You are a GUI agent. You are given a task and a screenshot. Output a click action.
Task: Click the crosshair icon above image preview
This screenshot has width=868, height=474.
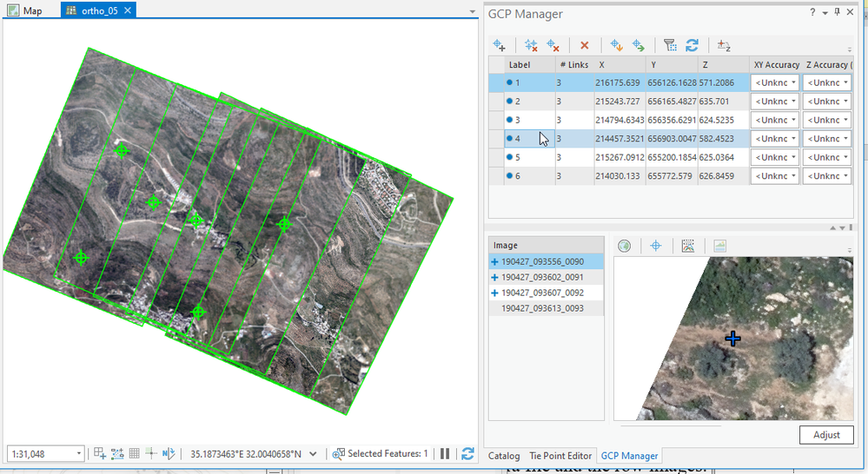point(656,247)
